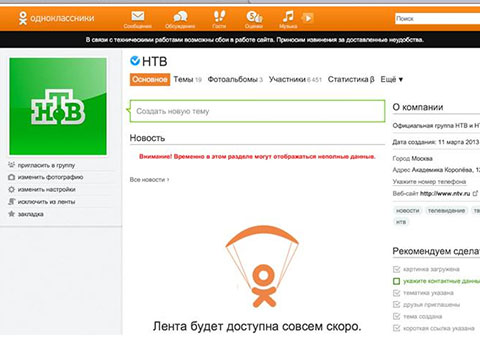480x360 pixels.
Task: Switch to the Темы tab
Action: point(187,79)
